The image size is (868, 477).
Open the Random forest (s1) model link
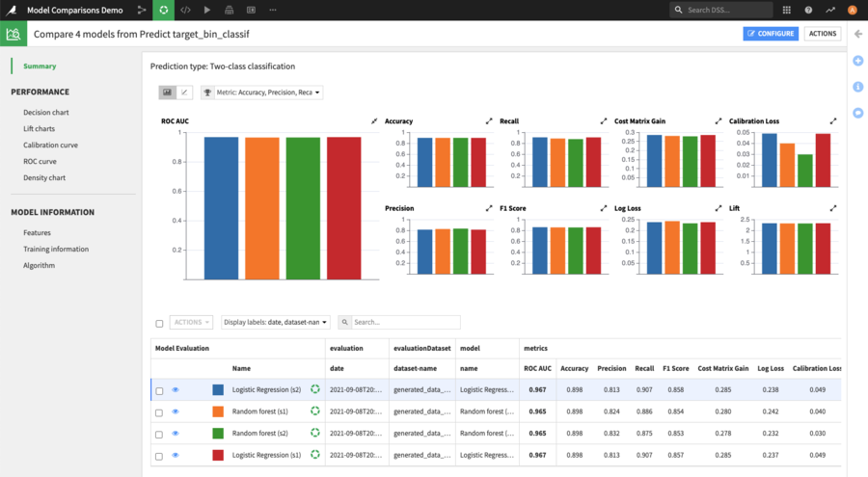259,411
